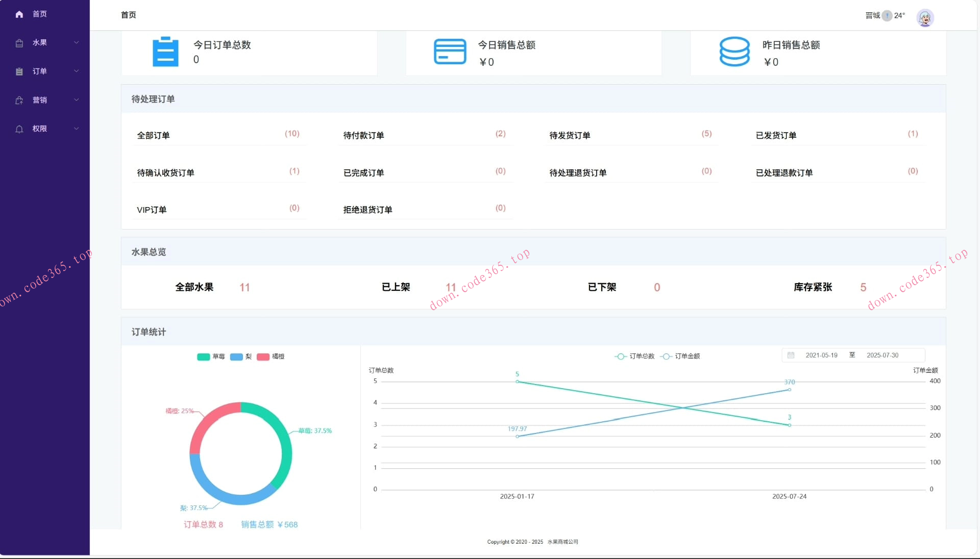The image size is (980, 559).
Task: Expand the 订单 menu chevron
Action: pyautogui.click(x=77, y=71)
